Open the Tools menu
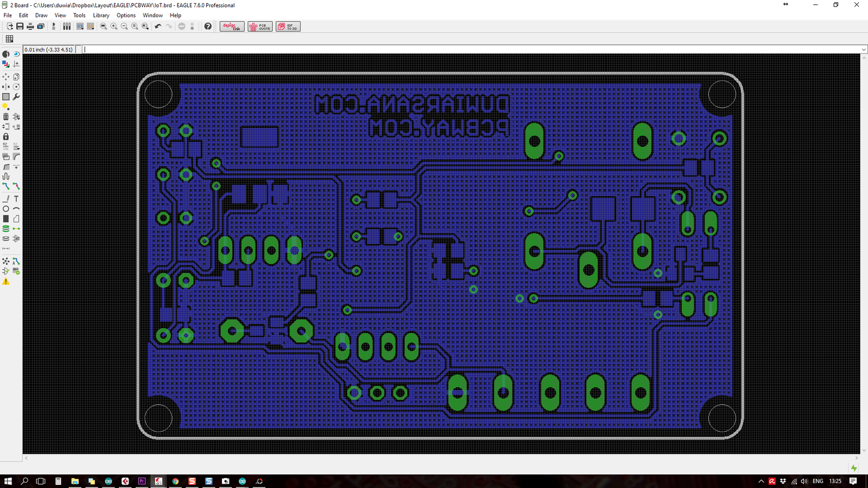 tap(79, 15)
